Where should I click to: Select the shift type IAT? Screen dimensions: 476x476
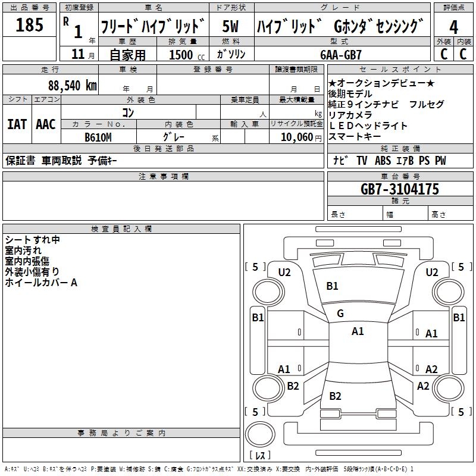click(x=17, y=124)
